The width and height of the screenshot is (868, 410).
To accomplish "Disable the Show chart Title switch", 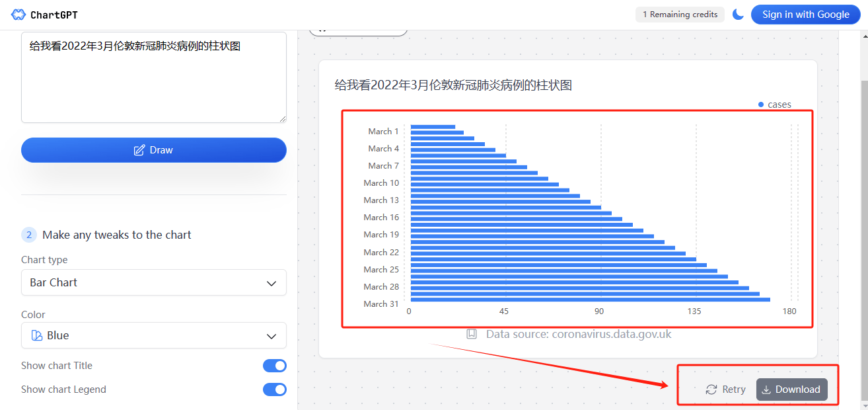I will [274, 366].
